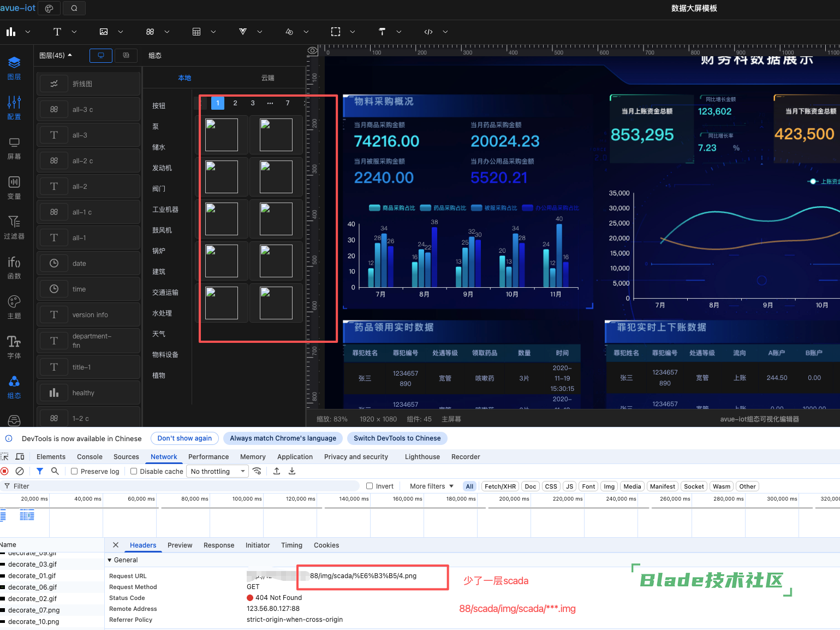Click the DevTools clear network log icon

point(20,471)
